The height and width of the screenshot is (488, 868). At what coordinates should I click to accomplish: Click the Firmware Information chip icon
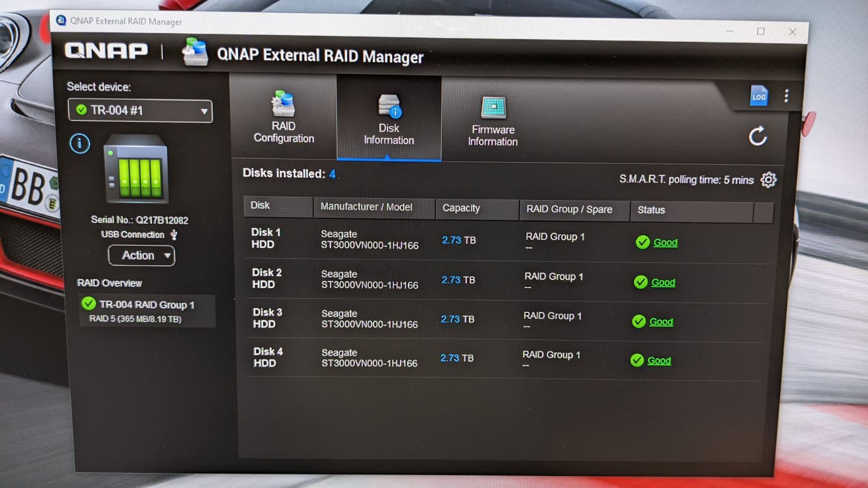(493, 107)
